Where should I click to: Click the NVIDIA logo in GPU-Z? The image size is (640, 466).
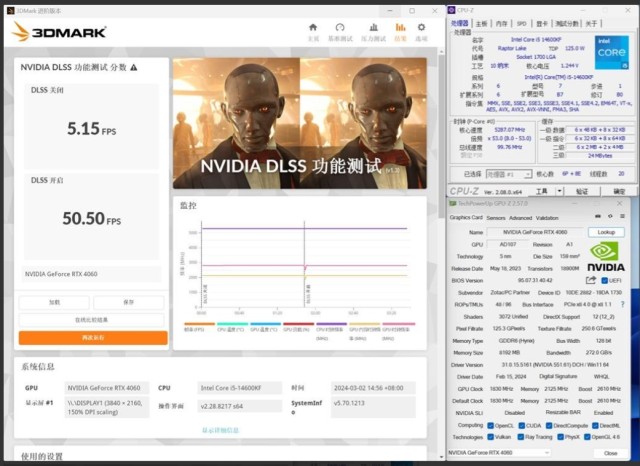[605, 257]
